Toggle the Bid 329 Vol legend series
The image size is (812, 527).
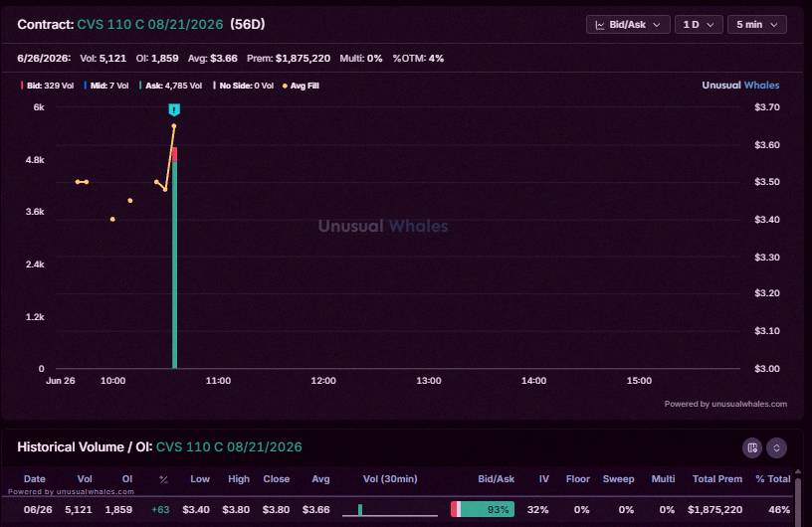[47, 86]
